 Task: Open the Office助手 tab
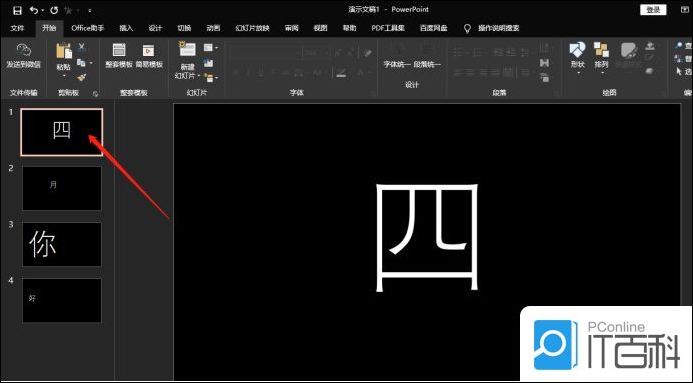88,28
